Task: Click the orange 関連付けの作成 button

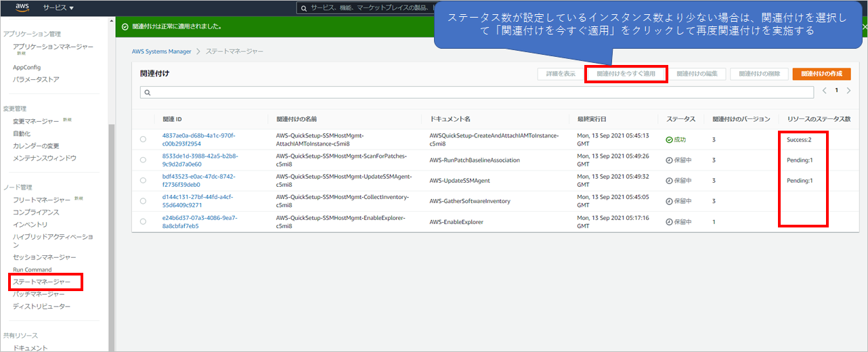Action: pos(821,74)
